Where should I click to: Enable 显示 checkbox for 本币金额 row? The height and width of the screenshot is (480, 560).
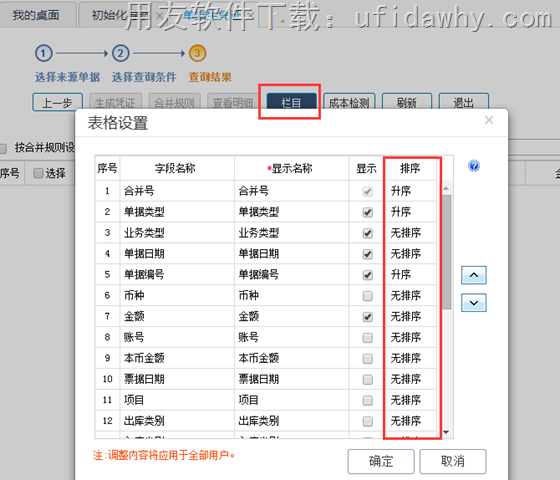coord(368,359)
